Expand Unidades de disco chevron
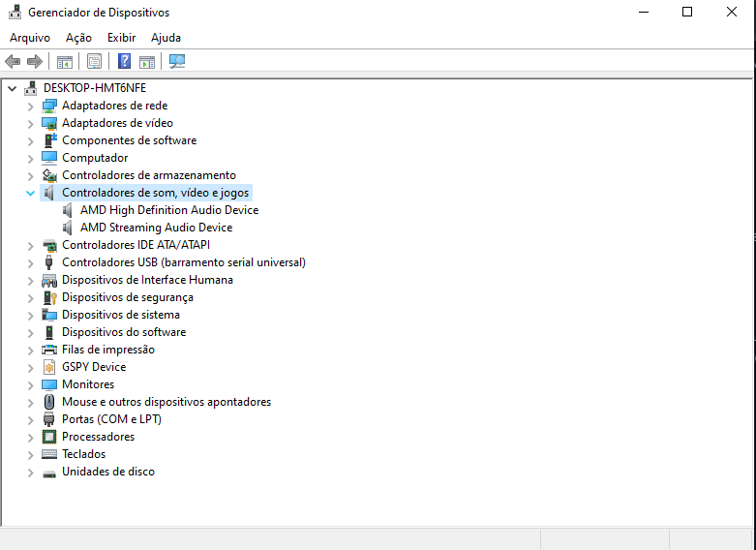 coord(30,472)
